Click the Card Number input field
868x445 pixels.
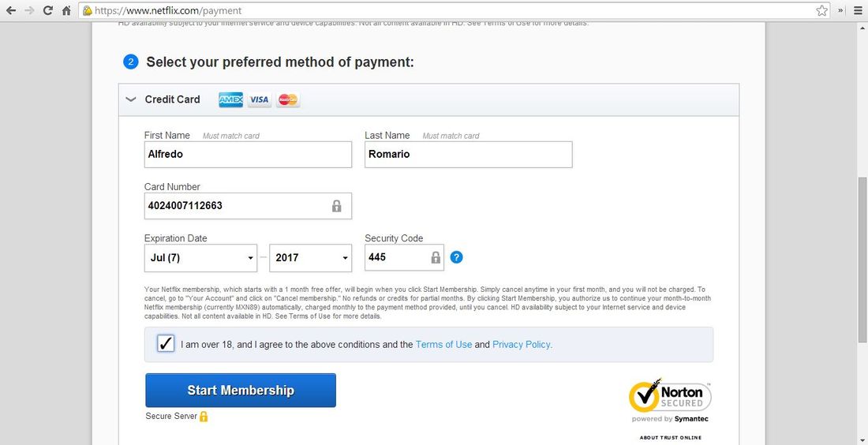248,206
